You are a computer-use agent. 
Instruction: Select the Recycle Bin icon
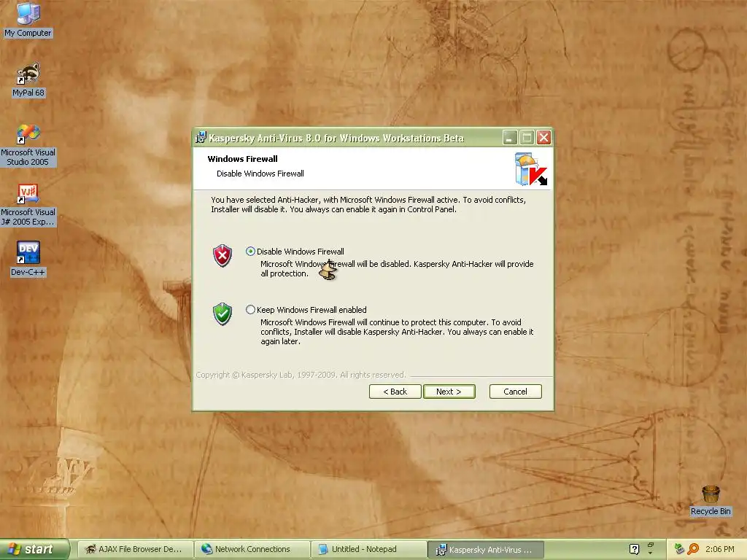pos(711,500)
